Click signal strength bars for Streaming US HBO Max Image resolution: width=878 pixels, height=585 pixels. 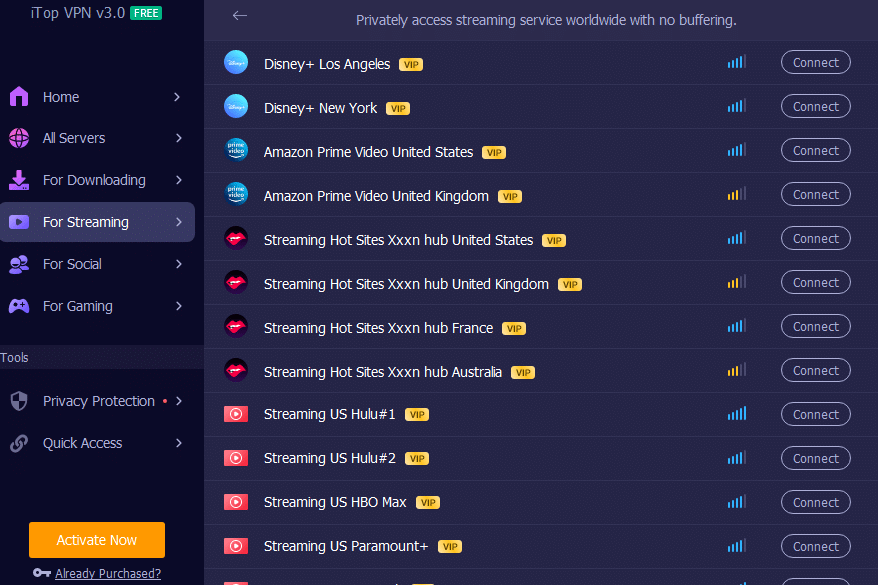coord(736,502)
